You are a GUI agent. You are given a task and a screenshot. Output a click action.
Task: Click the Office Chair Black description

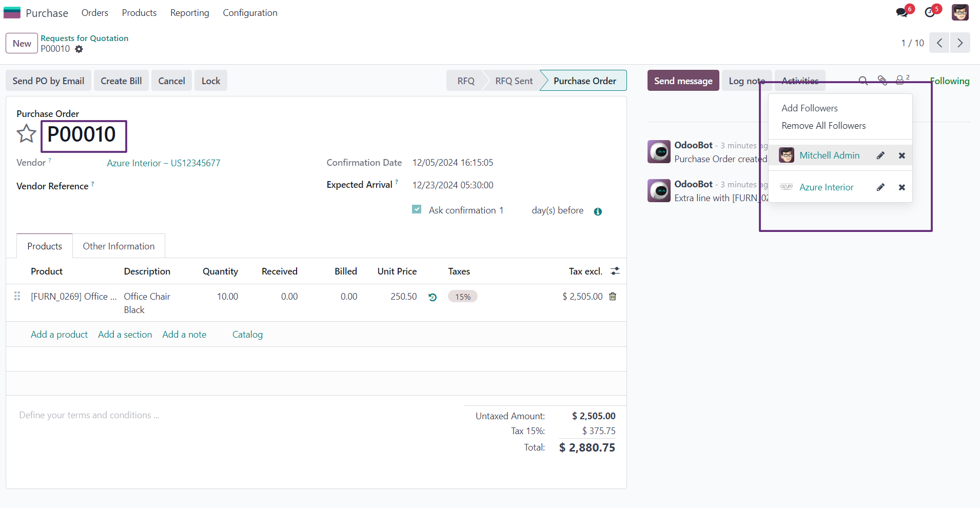(x=147, y=303)
